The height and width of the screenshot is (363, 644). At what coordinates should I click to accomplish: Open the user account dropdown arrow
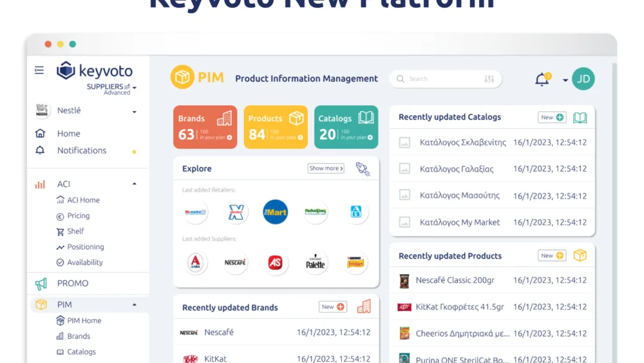pos(565,80)
